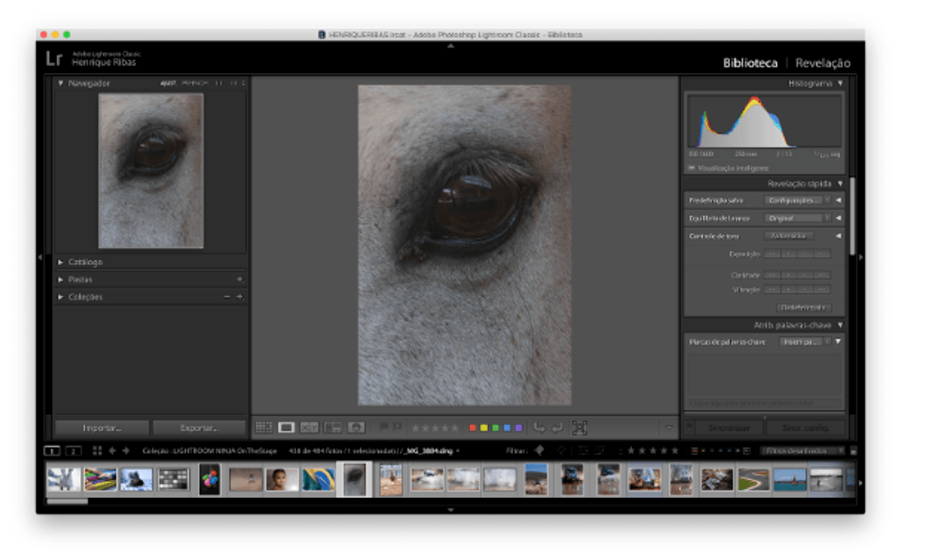This screenshot has height=560, width=930.
Task: Open filmstrip grid view shortcut icon
Action: point(97,450)
